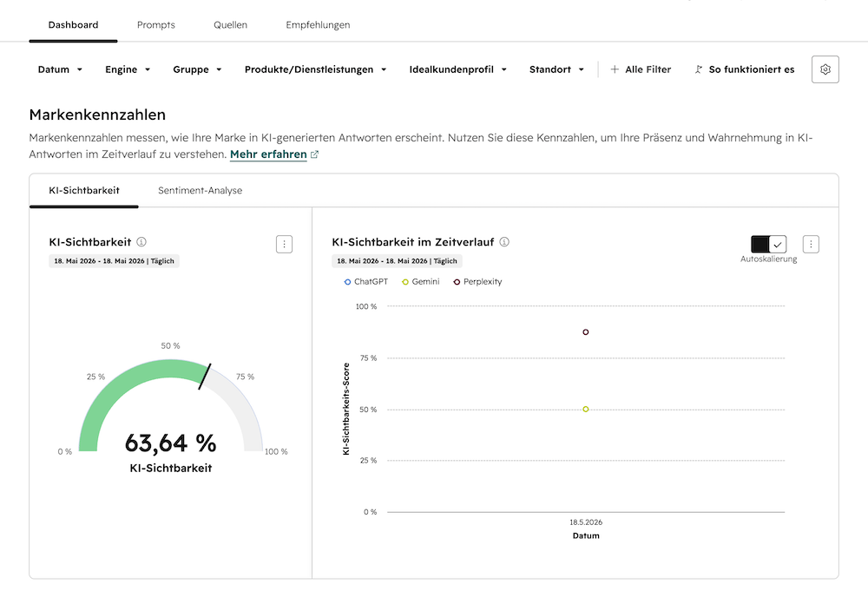The image size is (868, 597).
Task: Open the Datum filter dropdown
Action: [60, 69]
